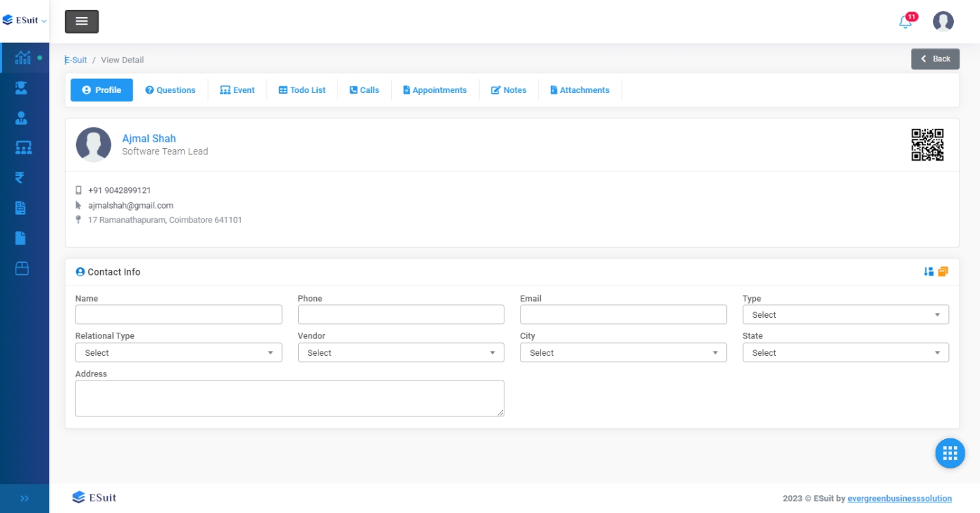
Task: Click into the Name input field
Action: [178, 315]
